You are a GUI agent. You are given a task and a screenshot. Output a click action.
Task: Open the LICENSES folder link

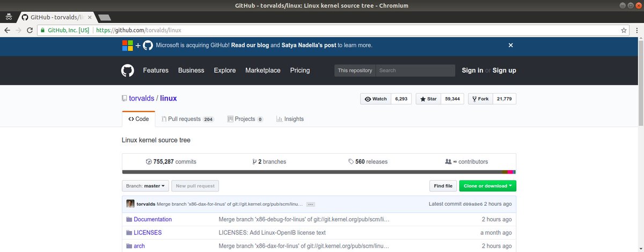148,233
